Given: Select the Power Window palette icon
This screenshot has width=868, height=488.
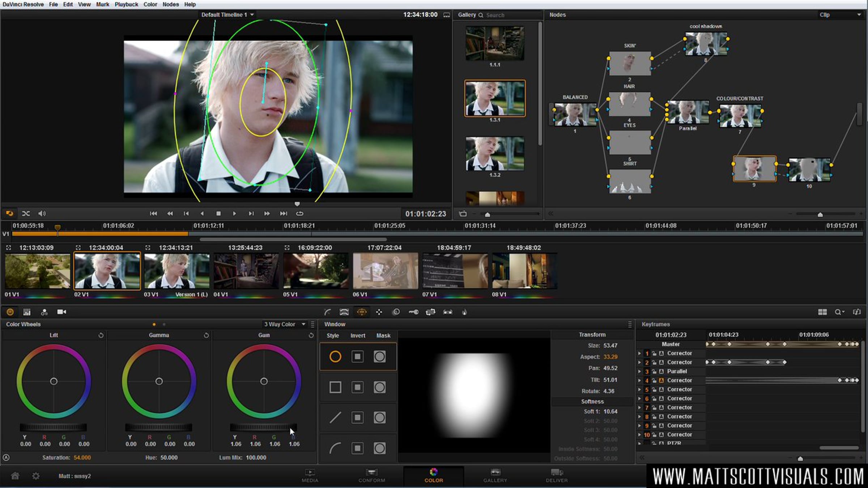Looking at the screenshot, I should point(361,312).
